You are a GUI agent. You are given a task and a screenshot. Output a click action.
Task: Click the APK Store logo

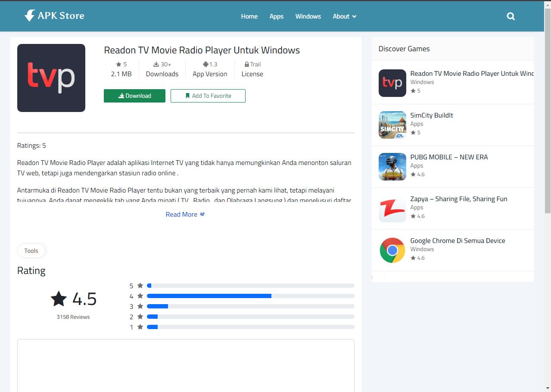tap(54, 16)
